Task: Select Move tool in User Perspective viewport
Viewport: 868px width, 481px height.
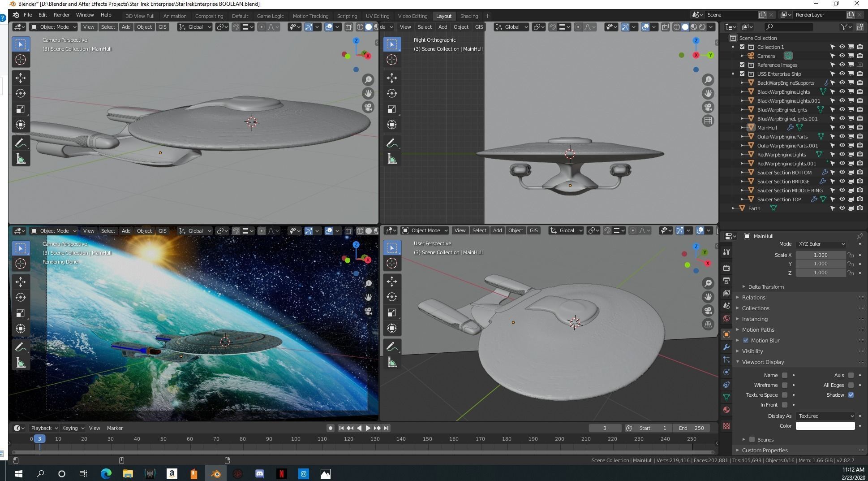Action: [x=392, y=282]
